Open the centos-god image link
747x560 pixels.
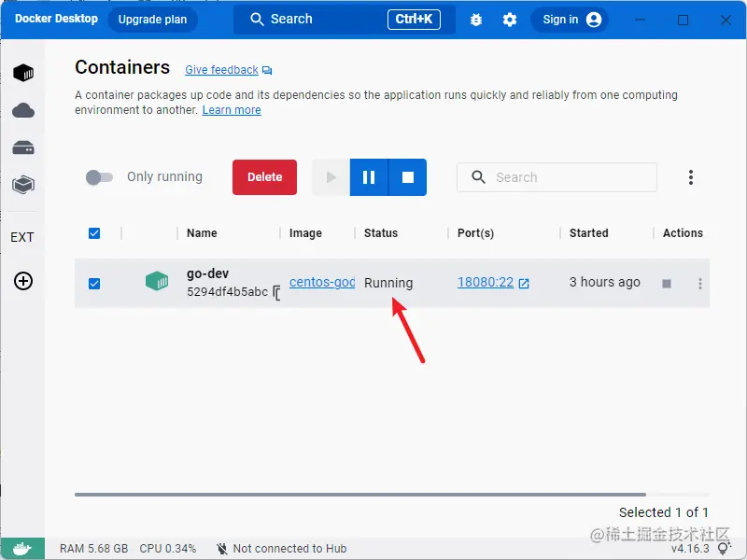(322, 282)
